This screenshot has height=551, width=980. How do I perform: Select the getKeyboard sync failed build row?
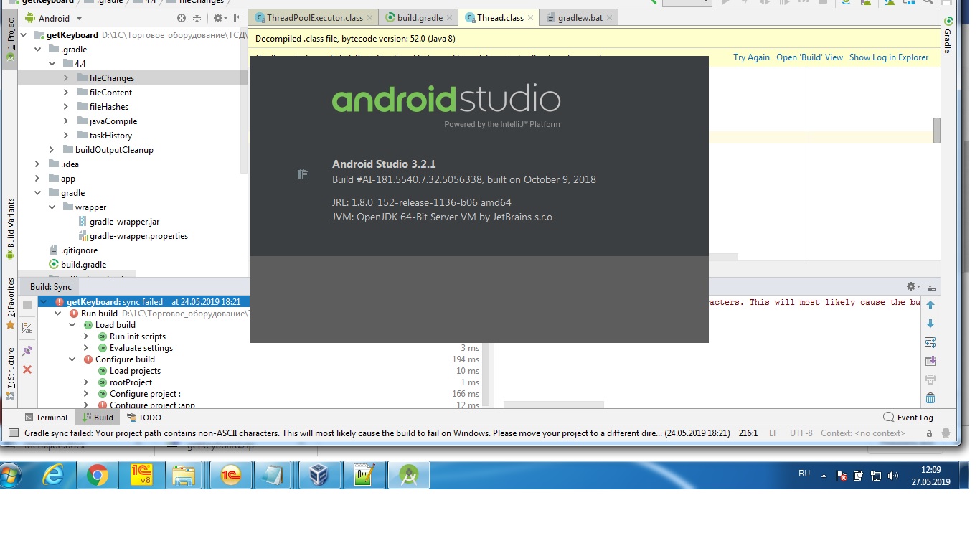[x=143, y=302]
